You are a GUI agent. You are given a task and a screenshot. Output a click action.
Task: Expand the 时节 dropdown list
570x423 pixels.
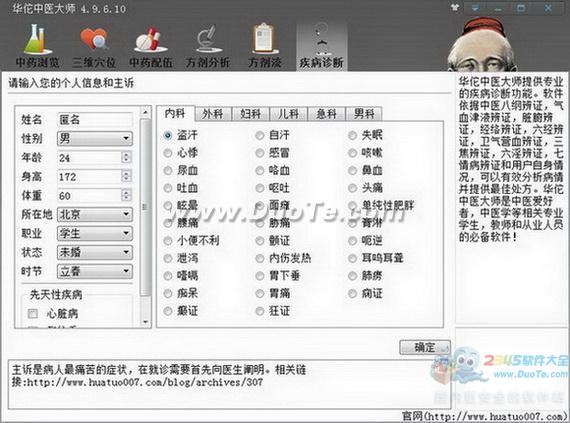point(95,271)
